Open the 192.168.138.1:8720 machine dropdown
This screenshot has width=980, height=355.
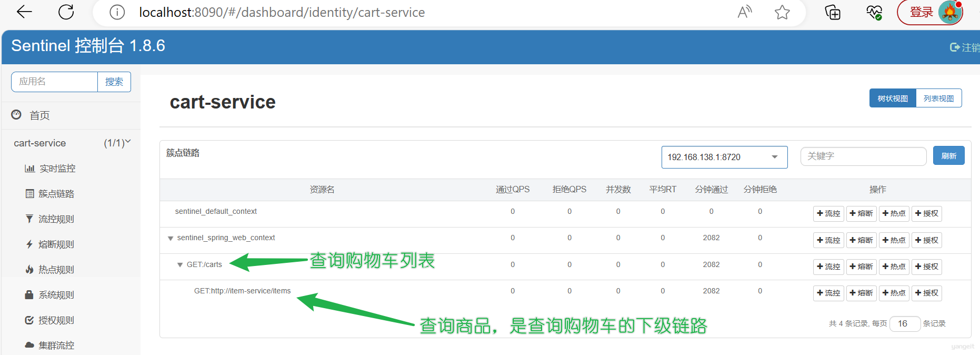724,157
